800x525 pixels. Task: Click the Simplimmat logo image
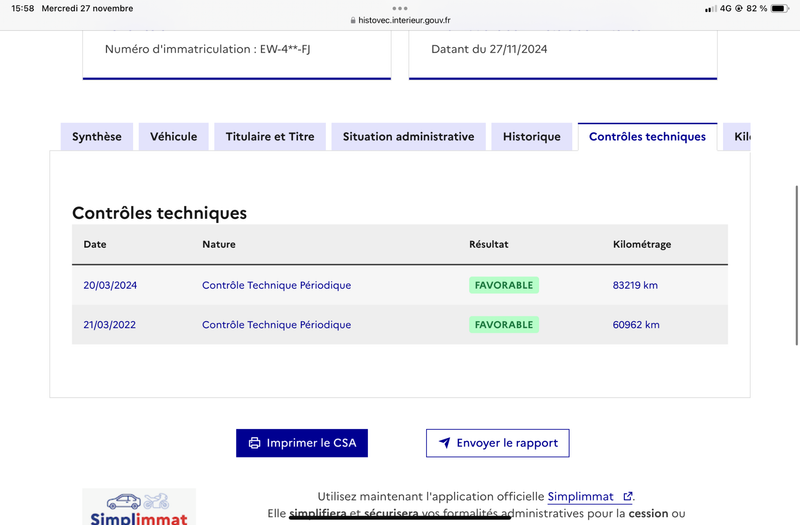(139, 507)
